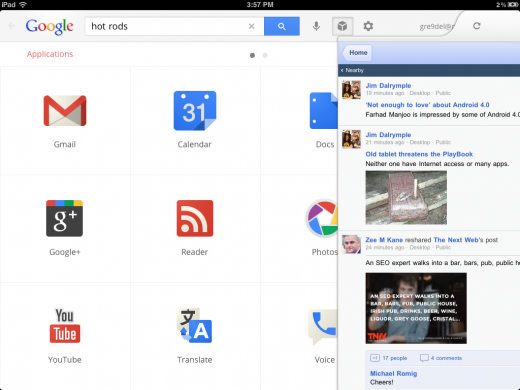Clear the search field with X
520x390 pixels.
[252, 26]
